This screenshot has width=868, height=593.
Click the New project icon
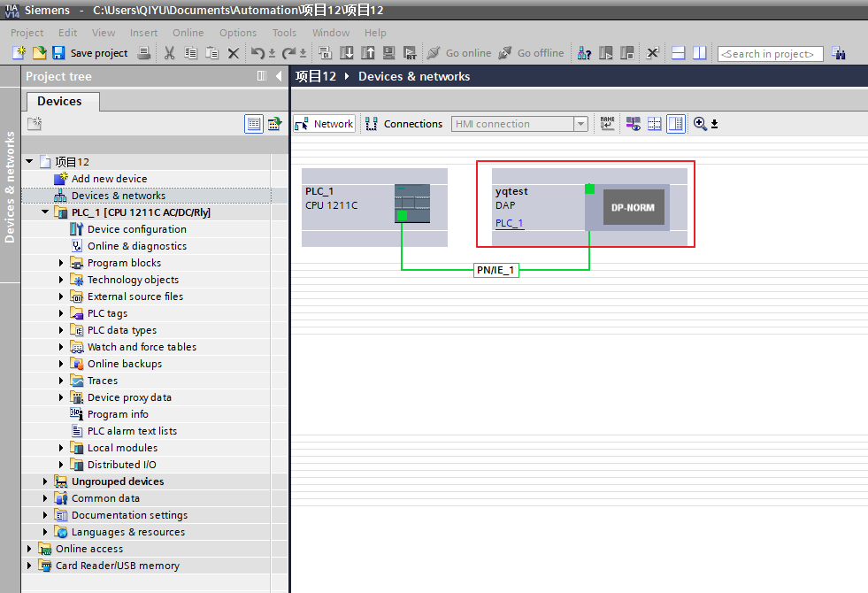(19, 53)
